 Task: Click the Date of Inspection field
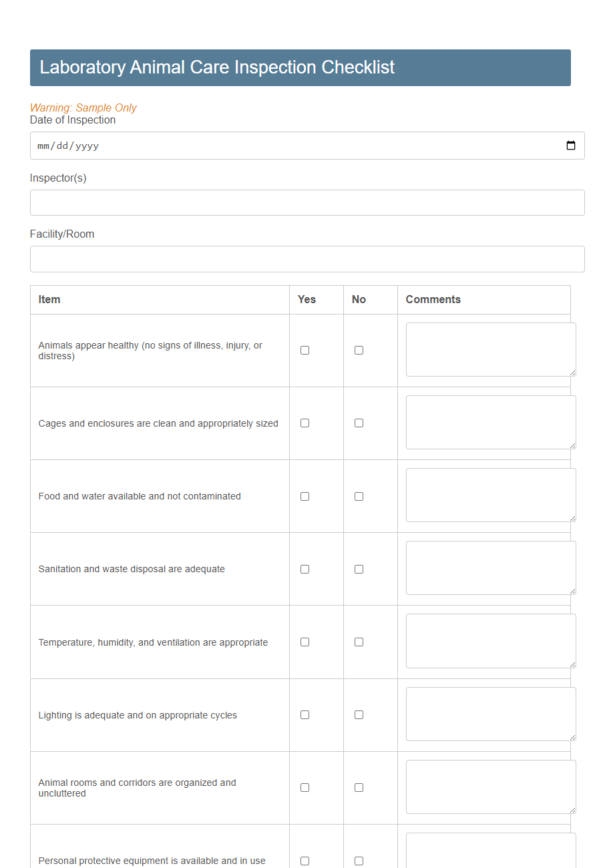(x=267, y=145)
